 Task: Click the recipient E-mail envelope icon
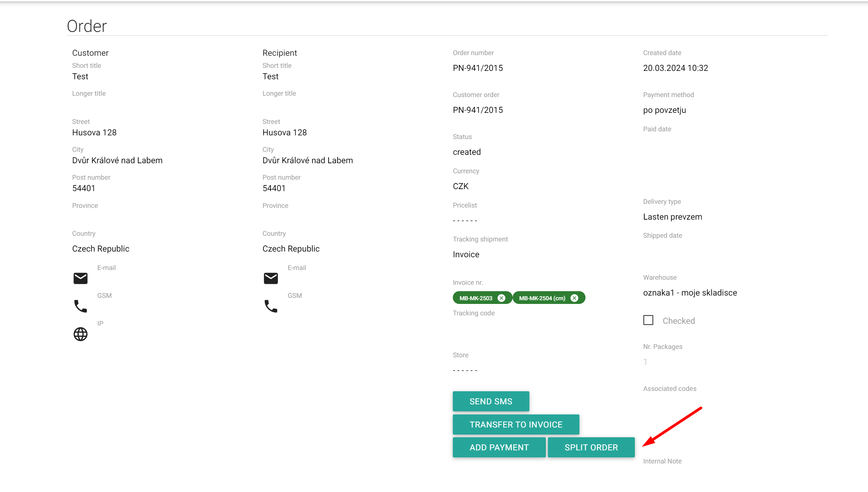coord(271,278)
